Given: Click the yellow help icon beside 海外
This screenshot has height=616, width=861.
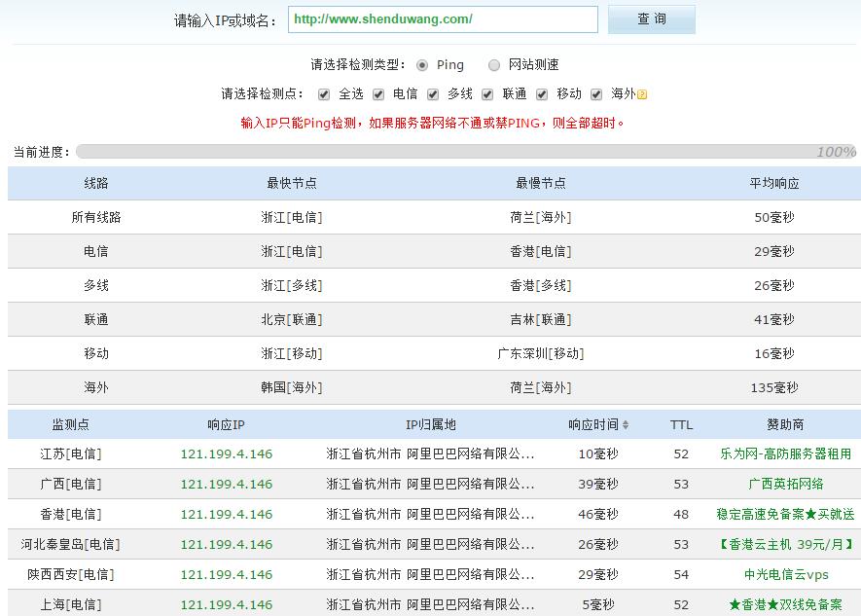Looking at the screenshot, I should [x=639, y=94].
